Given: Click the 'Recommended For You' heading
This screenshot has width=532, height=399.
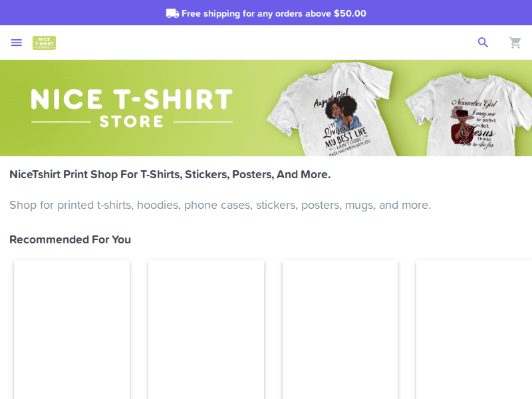Looking at the screenshot, I should point(70,239).
